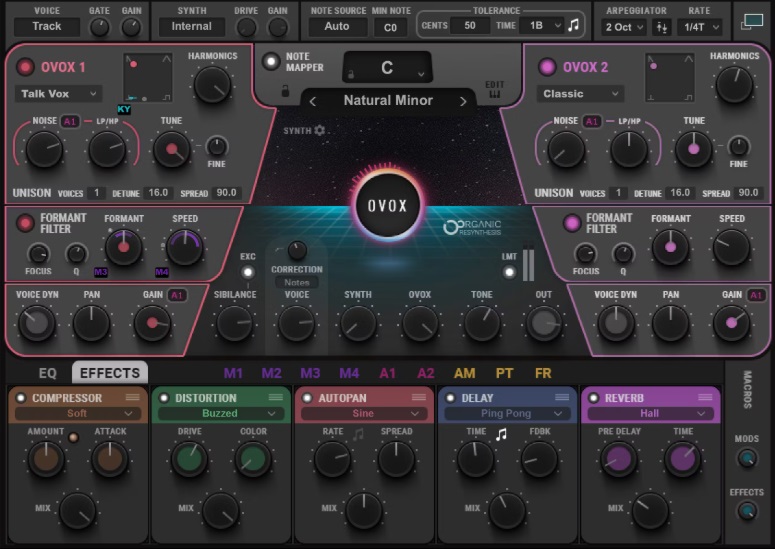Click the Correction Notes button
Viewport: 775px width, 549px height.
coord(297,282)
